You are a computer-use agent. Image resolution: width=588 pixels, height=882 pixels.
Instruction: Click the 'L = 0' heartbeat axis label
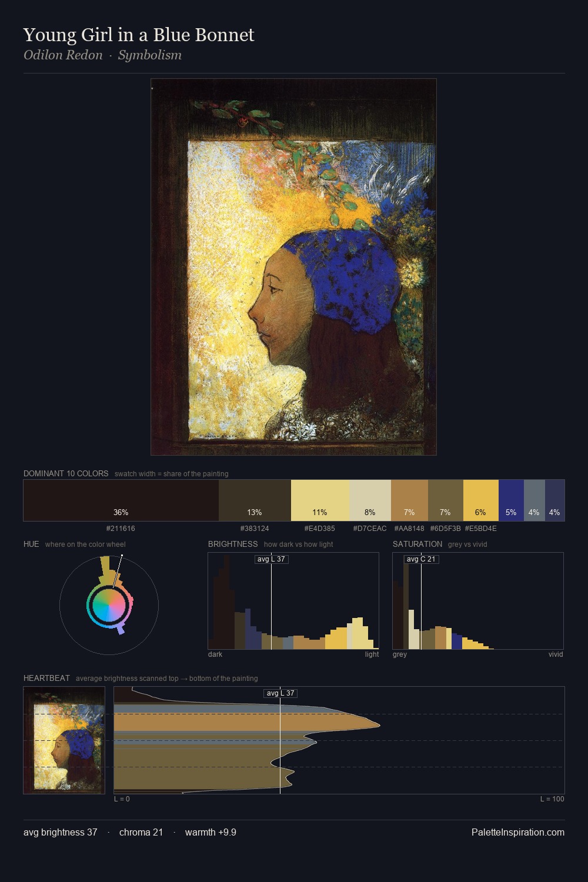[x=122, y=799]
